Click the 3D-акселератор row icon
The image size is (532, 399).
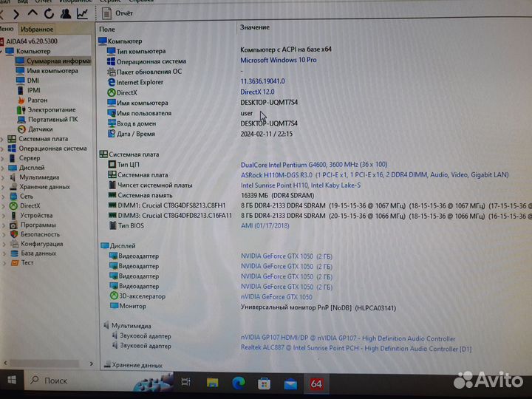point(114,296)
